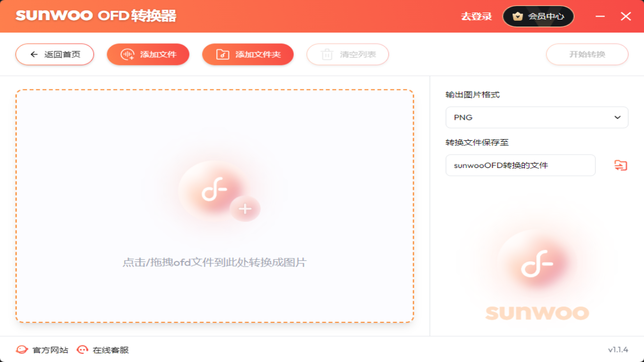Image resolution: width=644 pixels, height=362 pixels.
Task: Click the save path field sunwooOFD转换的文件
Action: (520, 165)
